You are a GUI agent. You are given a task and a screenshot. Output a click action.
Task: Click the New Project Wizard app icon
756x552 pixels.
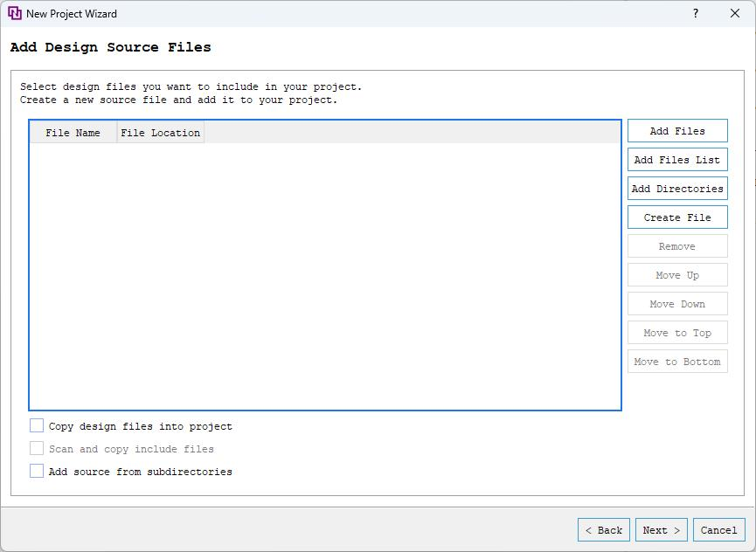point(14,14)
